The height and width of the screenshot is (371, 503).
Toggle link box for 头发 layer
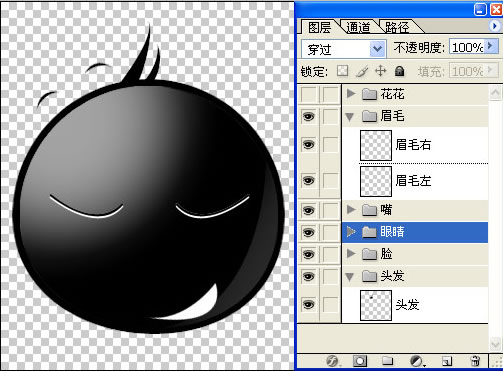[x=330, y=305]
